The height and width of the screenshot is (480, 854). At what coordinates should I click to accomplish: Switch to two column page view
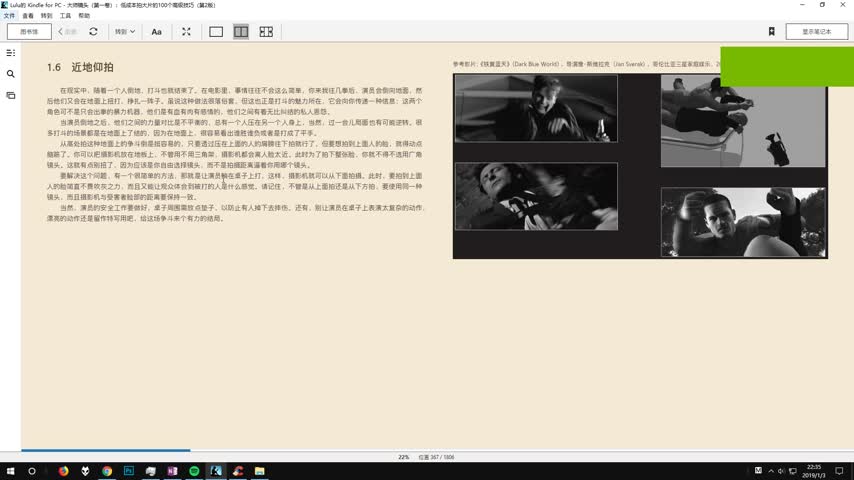(x=241, y=32)
